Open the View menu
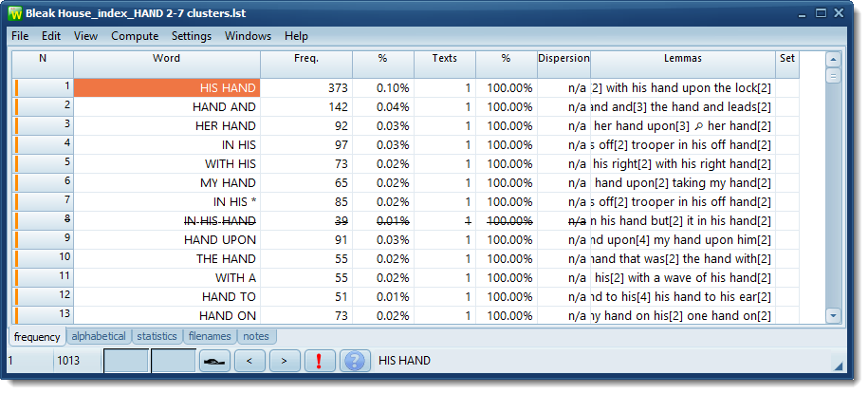 coord(85,36)
